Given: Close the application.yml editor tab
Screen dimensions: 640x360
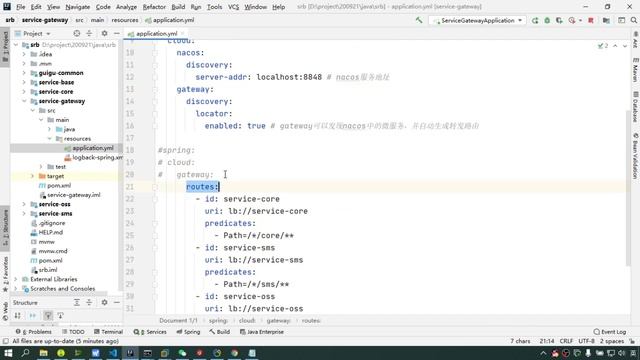Looking at the screenshot, I should tap(183, 33).
